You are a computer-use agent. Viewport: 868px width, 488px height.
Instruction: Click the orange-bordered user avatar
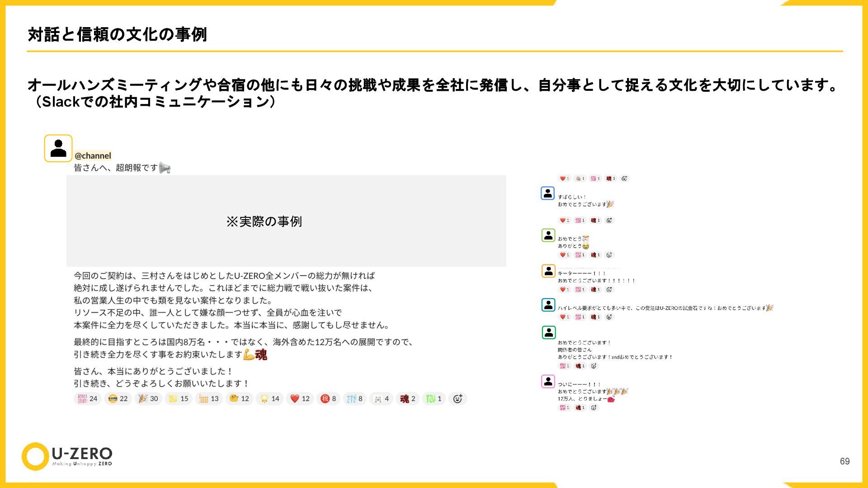548,271
